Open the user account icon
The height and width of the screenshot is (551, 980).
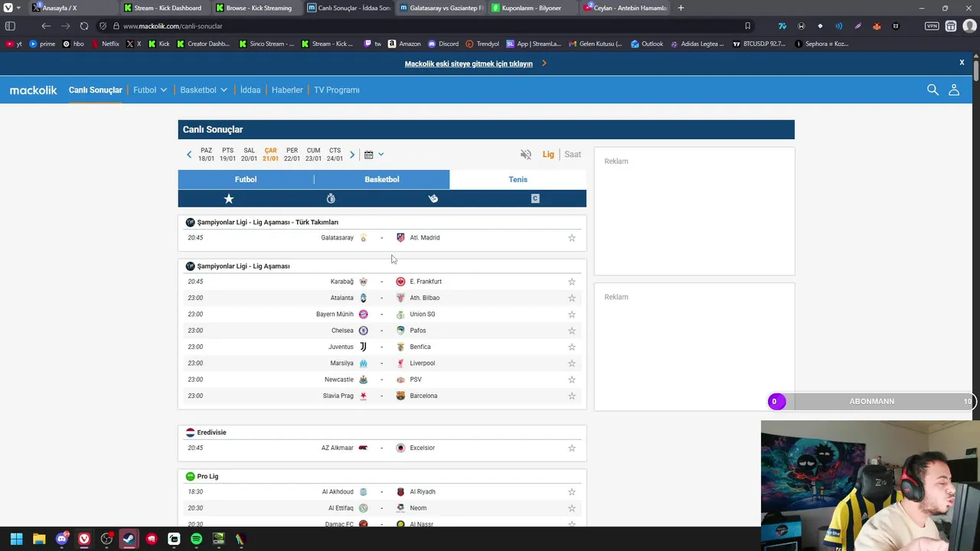click(954, 90)
